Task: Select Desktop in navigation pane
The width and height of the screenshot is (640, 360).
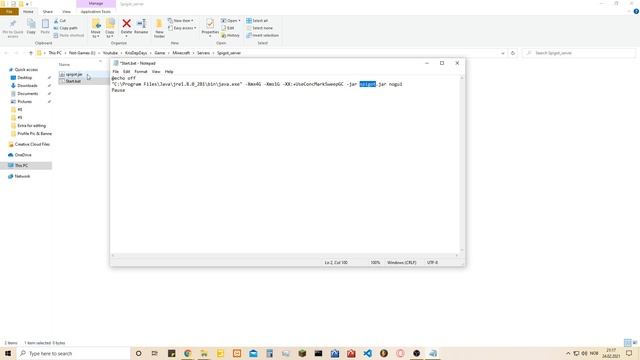Action: [x=24, y=78]
